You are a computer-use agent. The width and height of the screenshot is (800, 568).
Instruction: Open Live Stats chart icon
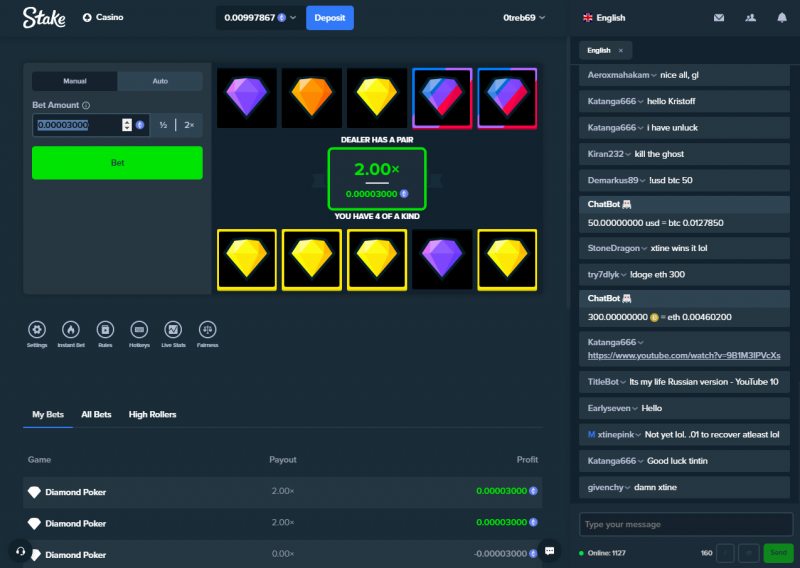pyautogui.click(x=173, y=330)
